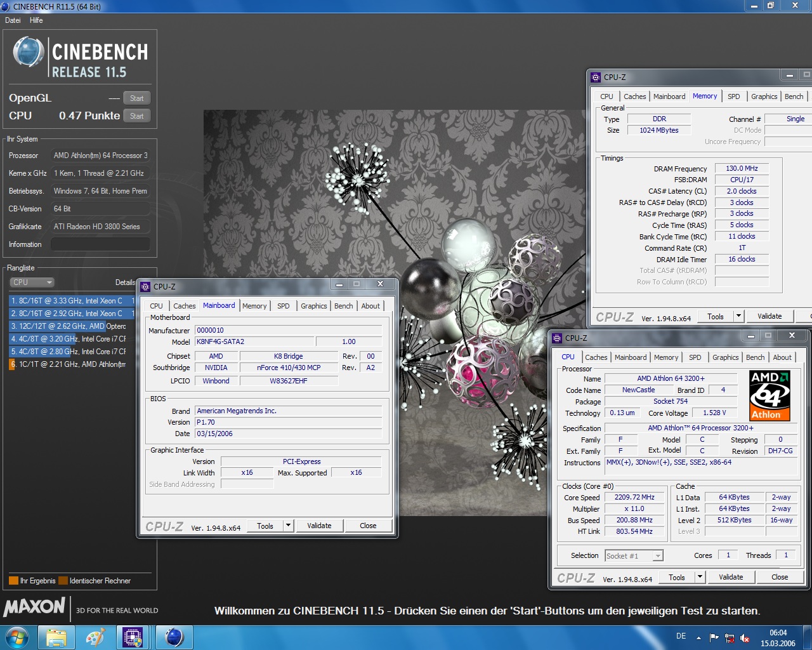Click the Mainboard Model K8NF4G-SATA2 field
The height and width of the screenshot is (650, 812).
254,342
